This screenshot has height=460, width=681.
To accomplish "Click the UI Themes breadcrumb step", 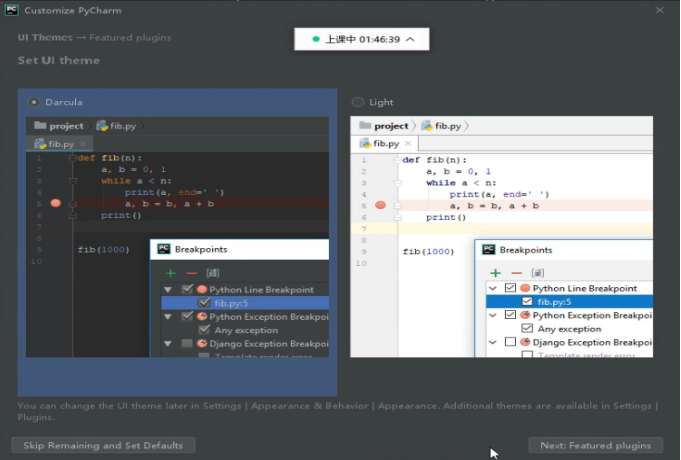I will pyautogui.click(x=45, y=37).
